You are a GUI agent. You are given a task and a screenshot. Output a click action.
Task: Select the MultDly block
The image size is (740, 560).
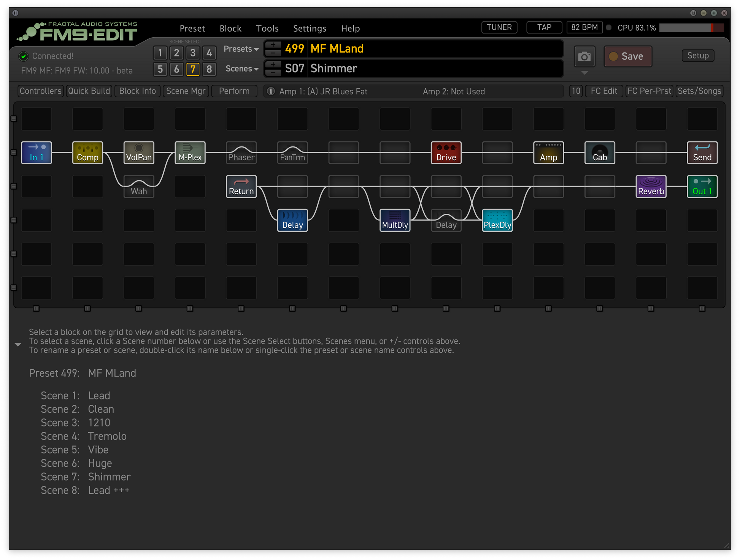pyautogui.click(x=395, y=221)
